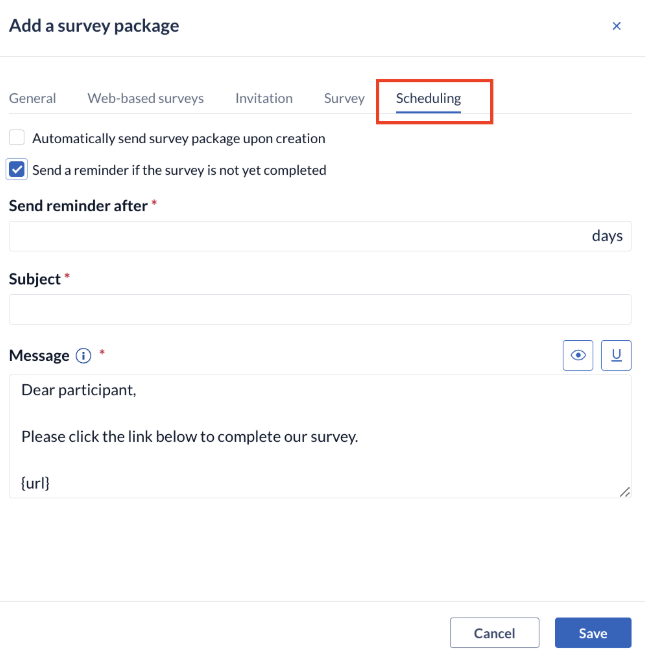
Task: Close the Add a survey package dialog
Action: 616,26
